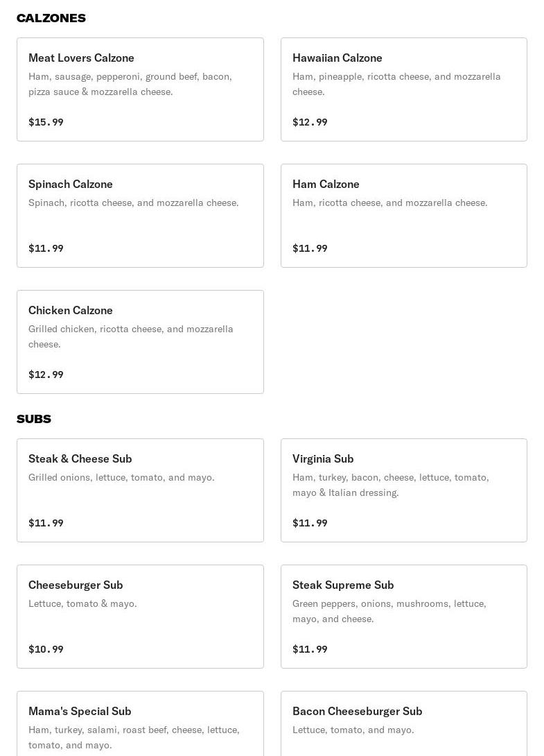Click the $15.99 price on Meat Lovers Calzone

(x=46, y=122)
